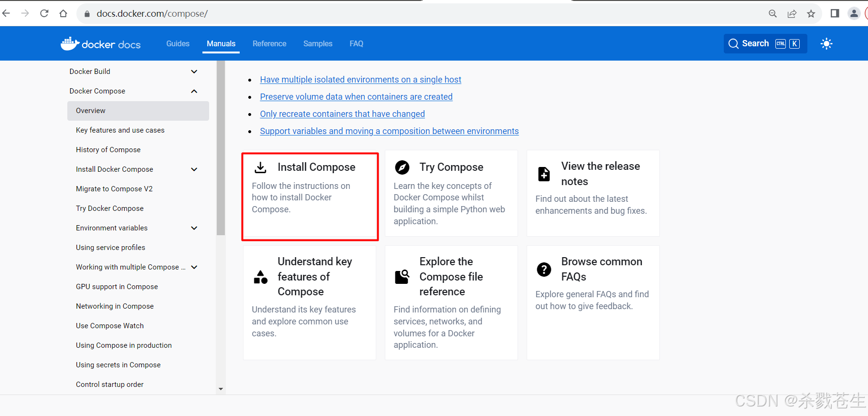Open the Try Compose card title
The height and width of the screenshot is (416, 868).
451,167
